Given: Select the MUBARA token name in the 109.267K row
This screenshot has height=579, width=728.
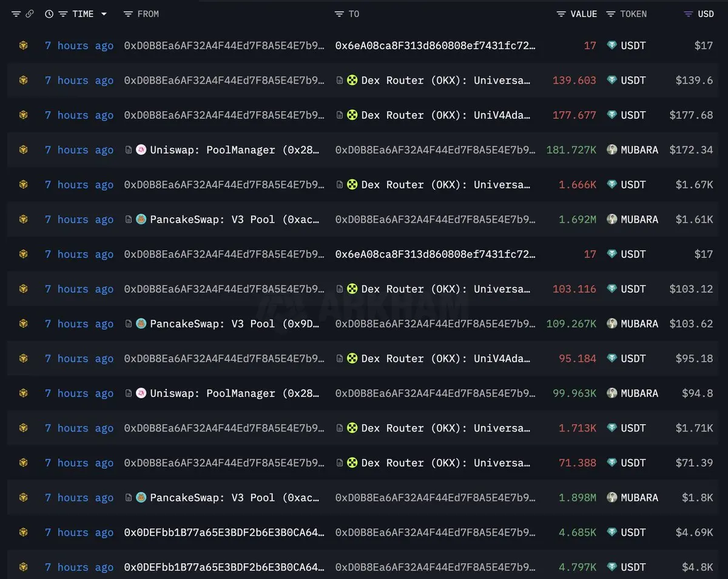Looking at the screenshot, I should tap(639, 323).
